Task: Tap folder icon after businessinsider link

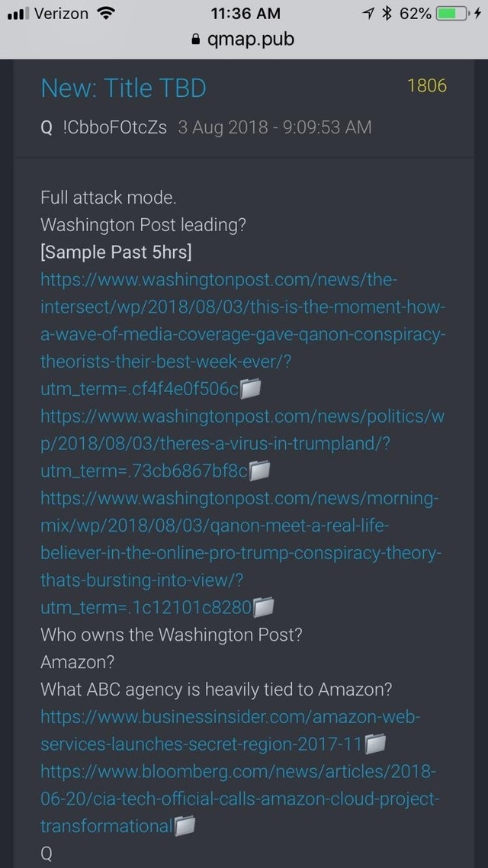Action: pos(375,744)
